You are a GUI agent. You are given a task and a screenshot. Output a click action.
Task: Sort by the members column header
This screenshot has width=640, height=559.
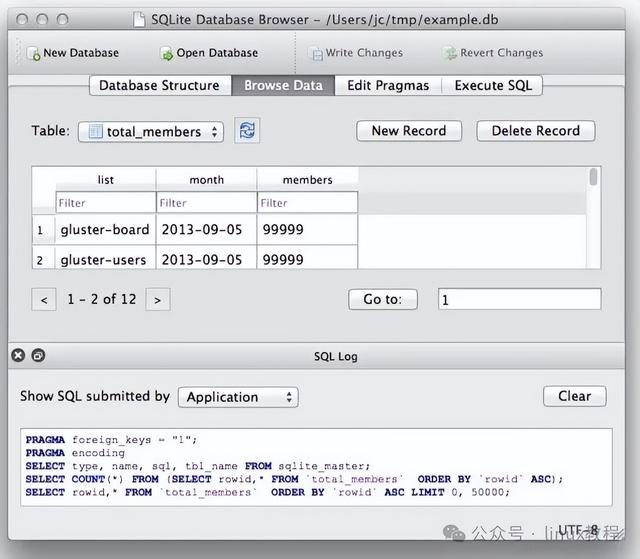click(x=307, y=180)
